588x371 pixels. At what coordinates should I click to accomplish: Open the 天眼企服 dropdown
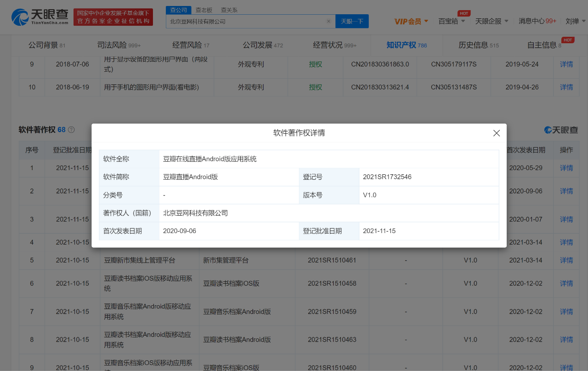pyautogui.click(x=492, y=21)
